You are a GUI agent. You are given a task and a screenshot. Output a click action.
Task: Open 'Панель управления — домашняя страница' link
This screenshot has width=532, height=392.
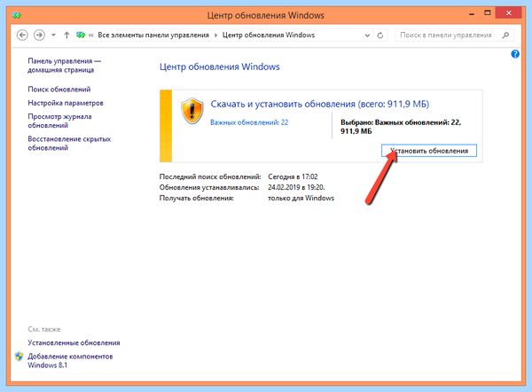tap(65, 66)
